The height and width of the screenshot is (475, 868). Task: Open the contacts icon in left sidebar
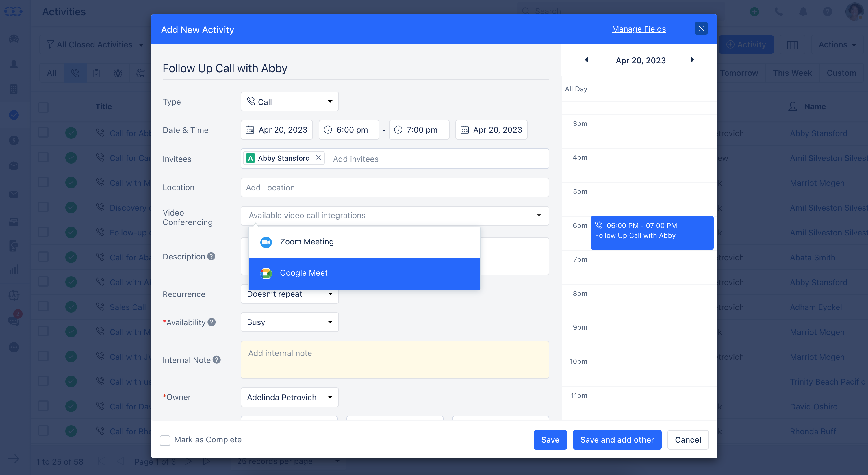(14, 64)
